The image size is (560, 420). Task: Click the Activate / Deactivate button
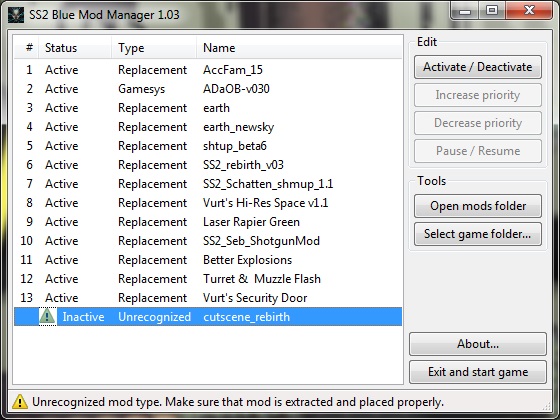478,67
